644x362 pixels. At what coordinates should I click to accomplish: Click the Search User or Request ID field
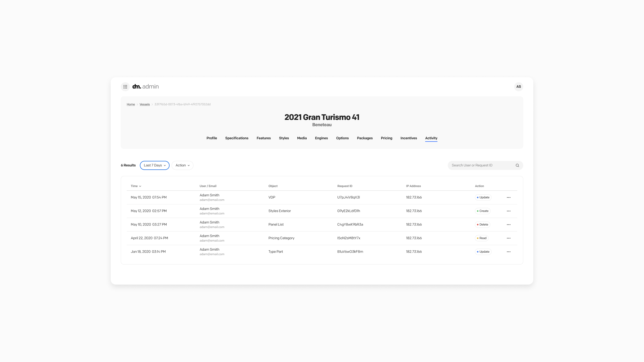(480, 165)
